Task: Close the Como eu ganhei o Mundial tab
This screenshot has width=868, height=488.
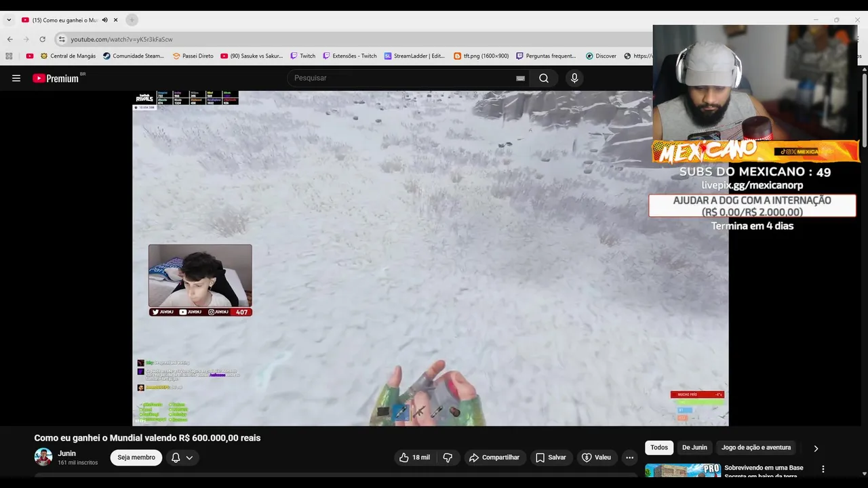Action: tap(116, 20)
